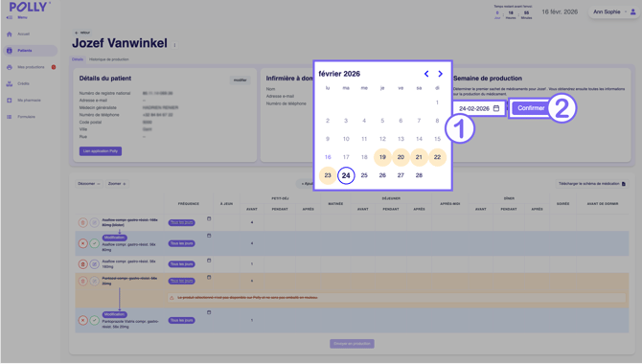Click the Semaine de production heading
The height and width of the screenshot is (364, 642).
(488, 79)
